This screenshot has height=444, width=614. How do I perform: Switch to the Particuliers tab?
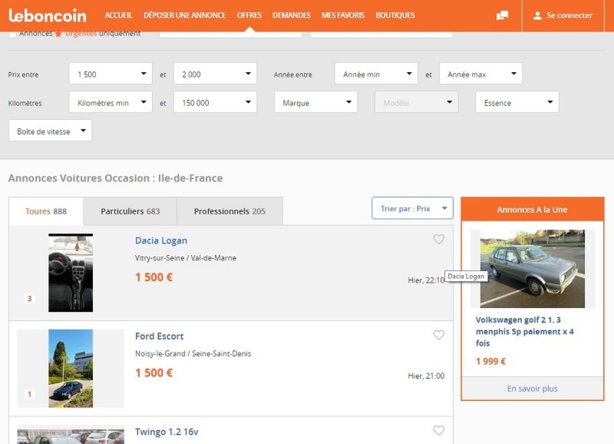click(130, 211)
